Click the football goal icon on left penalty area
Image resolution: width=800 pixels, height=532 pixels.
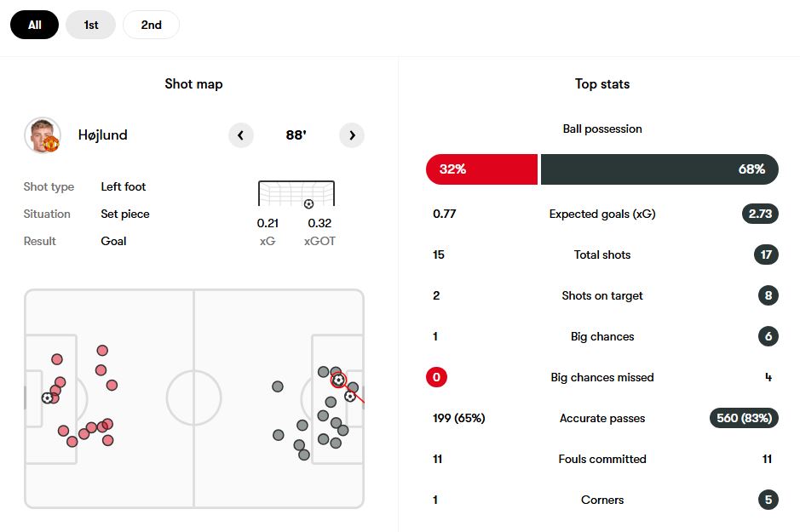coord(47,398)
